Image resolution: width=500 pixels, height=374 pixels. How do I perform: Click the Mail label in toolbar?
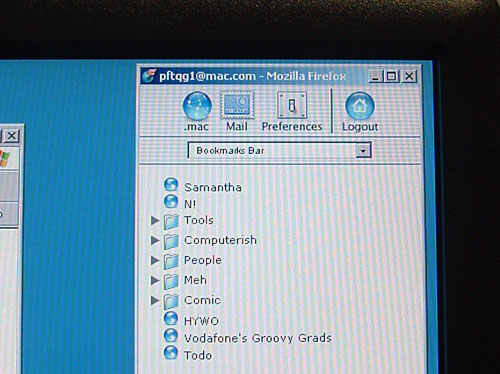[237, 127]
